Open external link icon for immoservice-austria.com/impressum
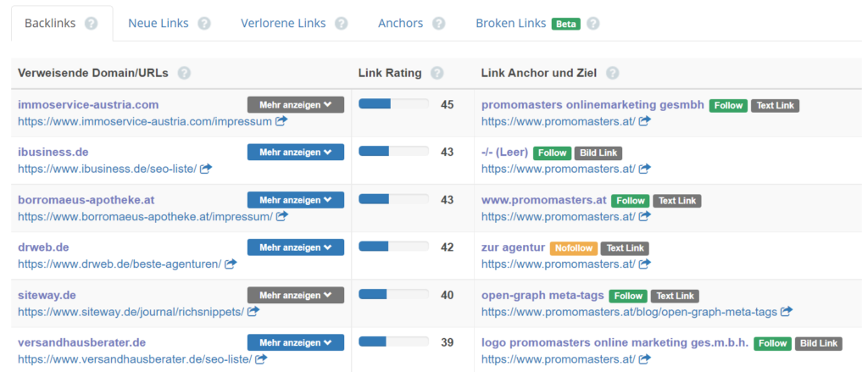Viewport: 868px width, 372px height. click(280, 121)
